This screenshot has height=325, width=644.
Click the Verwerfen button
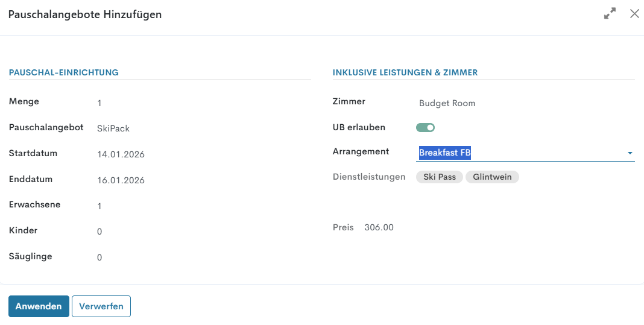coord(101,306)
